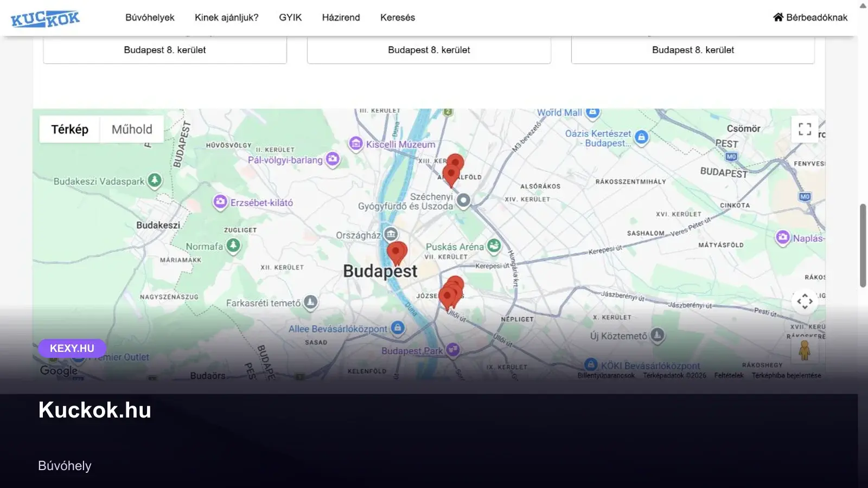The image size is (868, 488).
Task: Open the Házirend menu item
Action: click(x=341, y=17)
